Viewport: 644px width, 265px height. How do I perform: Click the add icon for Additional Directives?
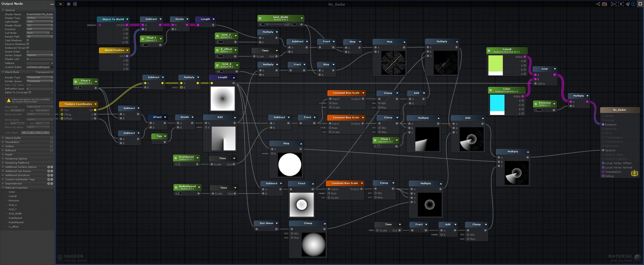[x=49, y=175]
